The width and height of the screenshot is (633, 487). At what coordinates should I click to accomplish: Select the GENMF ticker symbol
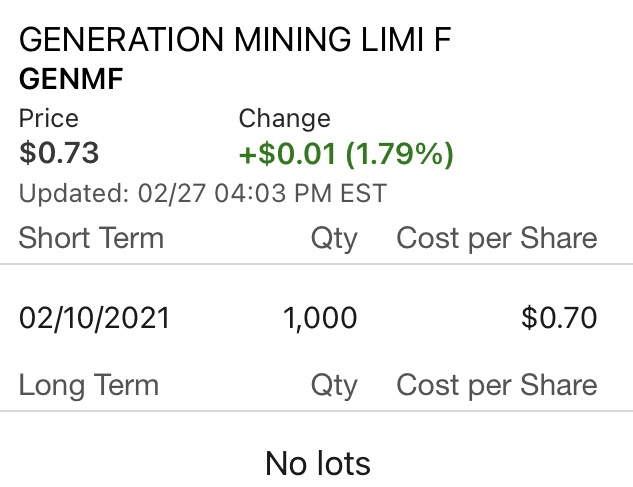tap(71, 80)
